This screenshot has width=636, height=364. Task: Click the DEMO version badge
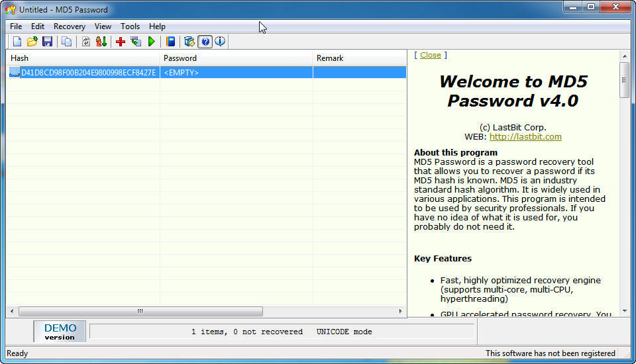(x=60, y=331)
